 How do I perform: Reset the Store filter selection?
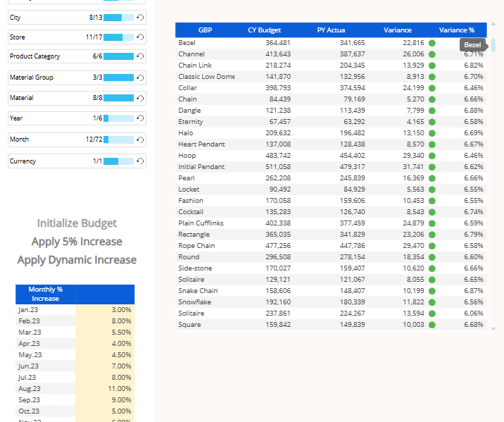tap(140, 37)
